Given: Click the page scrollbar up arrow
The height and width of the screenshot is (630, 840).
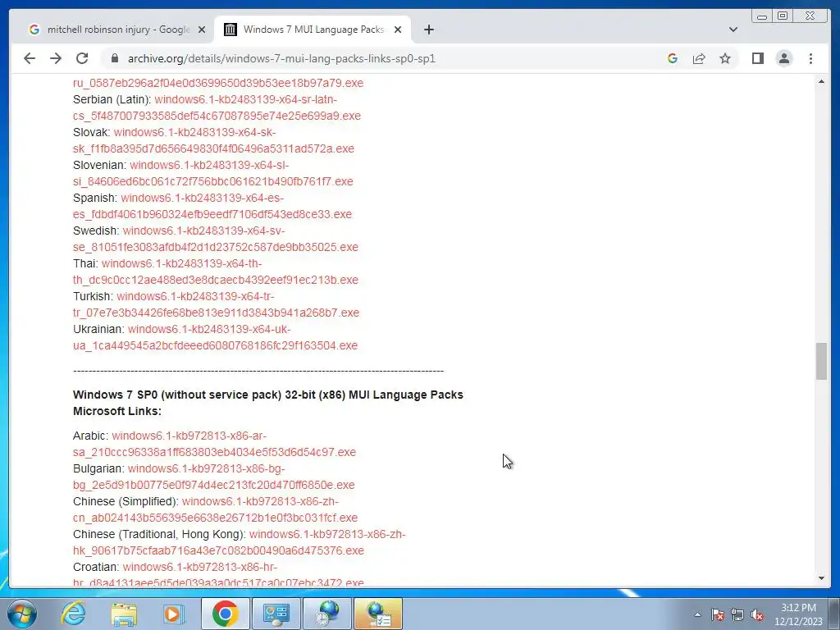Looking at the screenshot, I should [821, 81].
